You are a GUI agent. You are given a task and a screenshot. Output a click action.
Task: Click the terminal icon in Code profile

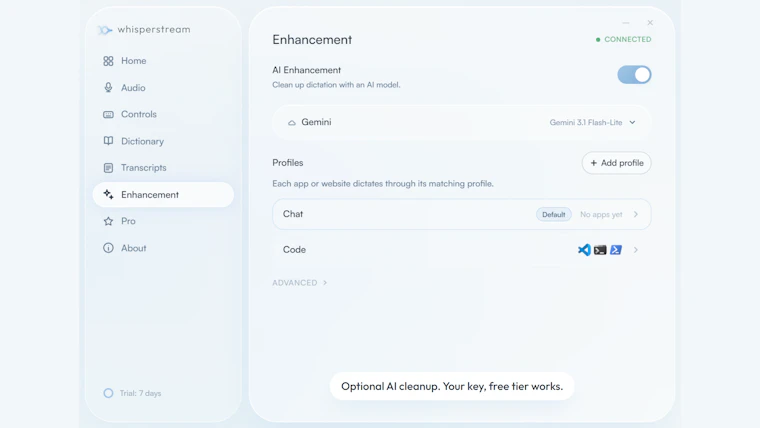click(600, 250)
